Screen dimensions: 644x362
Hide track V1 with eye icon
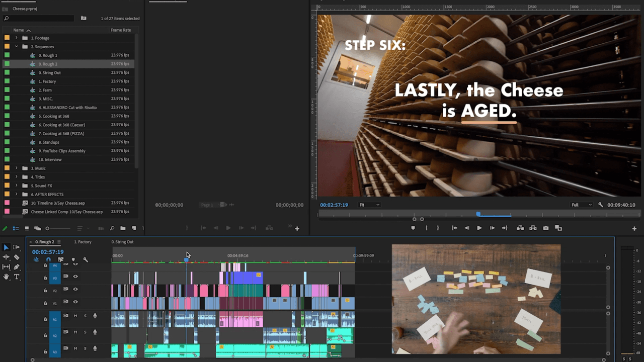point(75,302)
